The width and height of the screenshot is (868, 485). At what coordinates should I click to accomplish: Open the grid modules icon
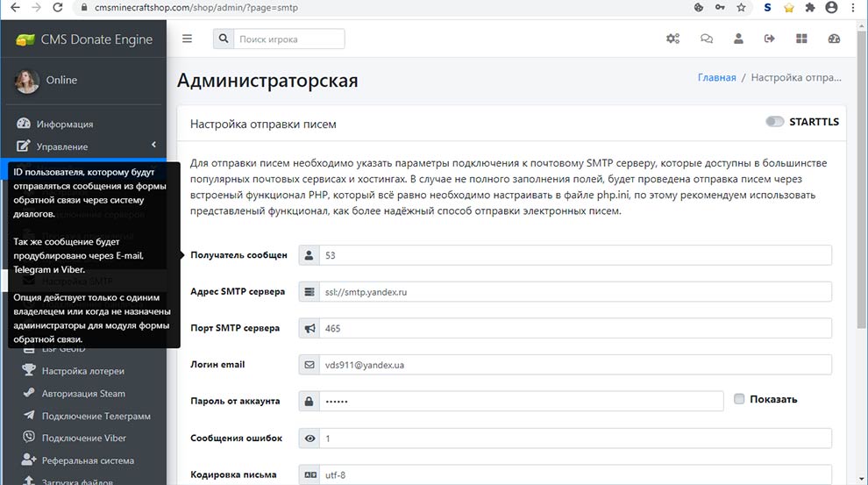point(801,39)
